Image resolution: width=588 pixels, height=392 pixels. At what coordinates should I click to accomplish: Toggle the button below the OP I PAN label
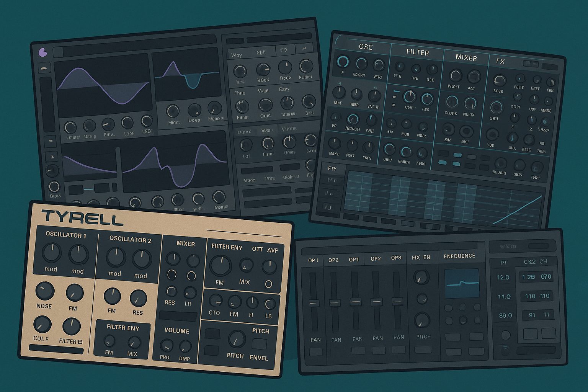click(x=316, y=351)
